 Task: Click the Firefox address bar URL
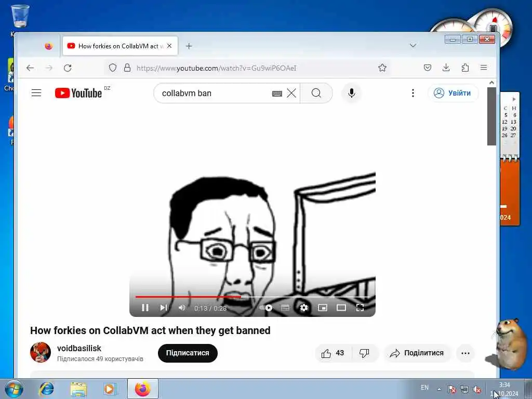click(x=217, y=68)
